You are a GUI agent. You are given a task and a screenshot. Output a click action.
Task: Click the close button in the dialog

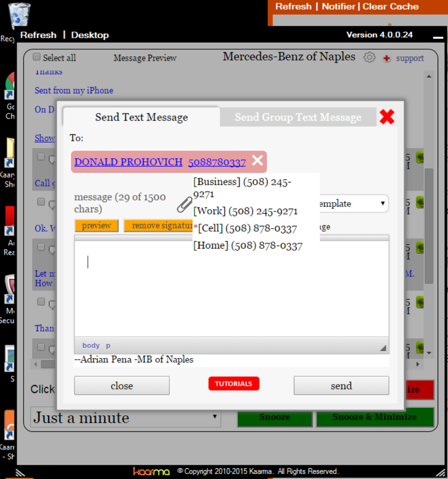pos(122,385)
